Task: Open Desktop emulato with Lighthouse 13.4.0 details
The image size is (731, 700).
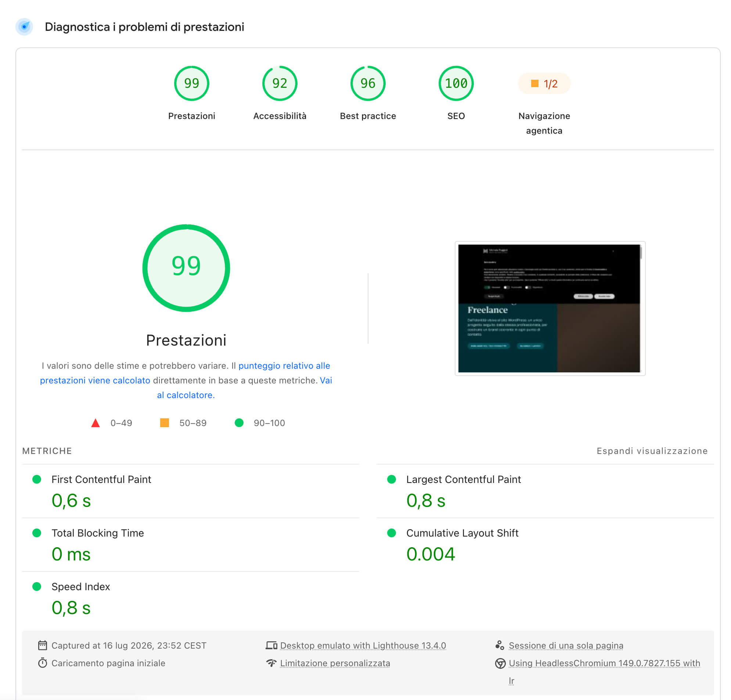Action: coord(363,646)
